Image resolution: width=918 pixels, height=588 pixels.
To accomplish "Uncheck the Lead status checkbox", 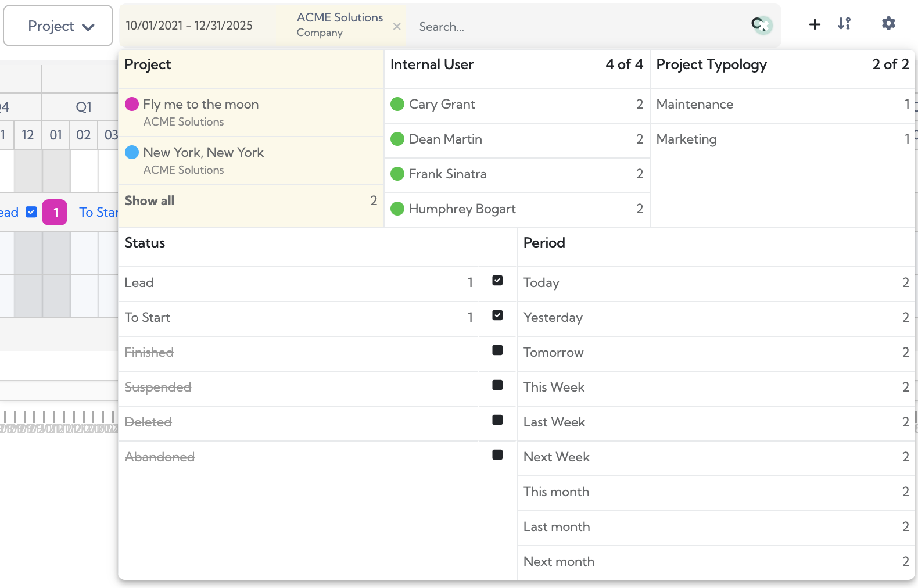I will coord(497,281).
